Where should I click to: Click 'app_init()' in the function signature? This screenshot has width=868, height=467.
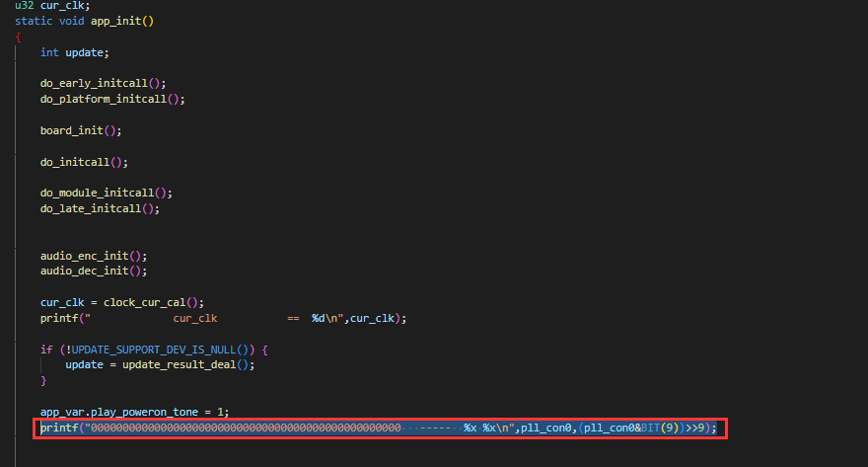[x=122, y=21]
